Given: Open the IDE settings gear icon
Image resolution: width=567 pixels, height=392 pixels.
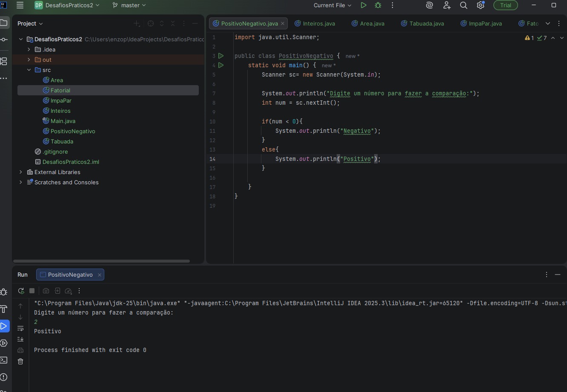Looking at the screenshot, I should [x=481, y=6].
